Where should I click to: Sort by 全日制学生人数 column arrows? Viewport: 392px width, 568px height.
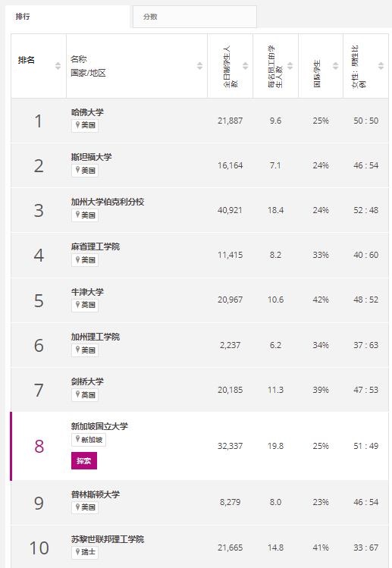click(245, 66)
